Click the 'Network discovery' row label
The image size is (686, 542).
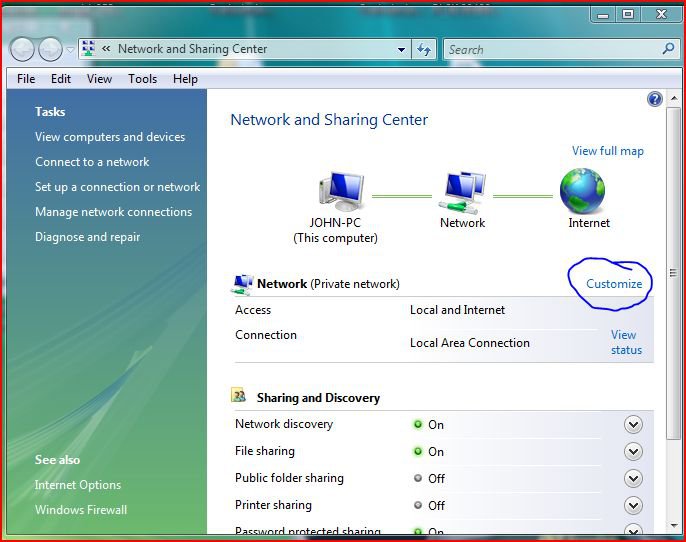[284, 424]
